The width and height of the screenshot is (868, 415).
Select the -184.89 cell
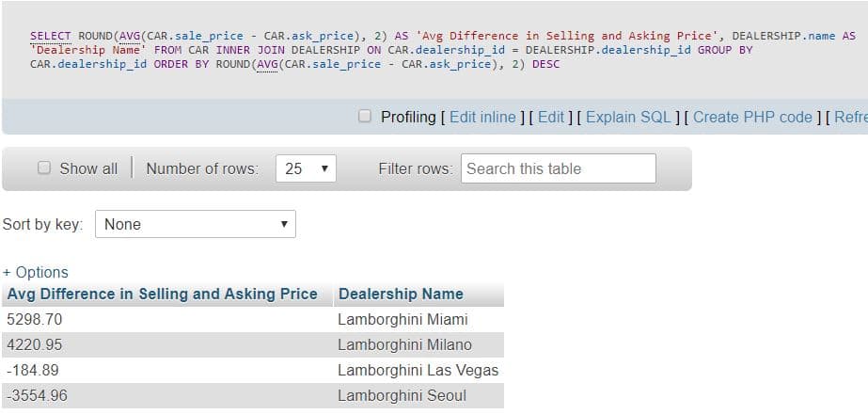167,370
